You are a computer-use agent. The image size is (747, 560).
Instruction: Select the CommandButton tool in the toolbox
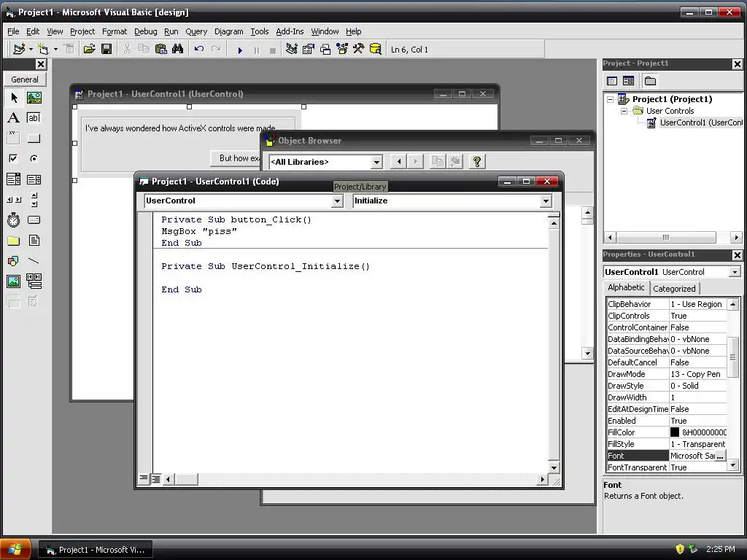pyautogui.click(x=34, y=139)
